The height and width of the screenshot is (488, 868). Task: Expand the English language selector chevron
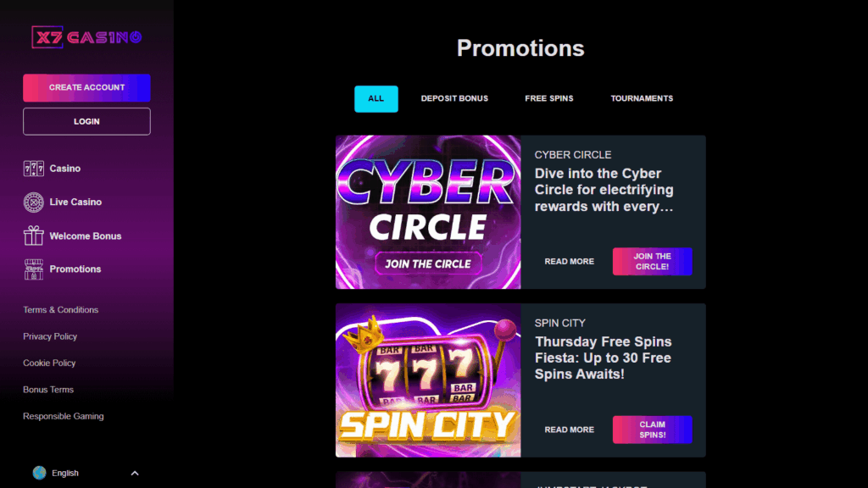[135, 473]
